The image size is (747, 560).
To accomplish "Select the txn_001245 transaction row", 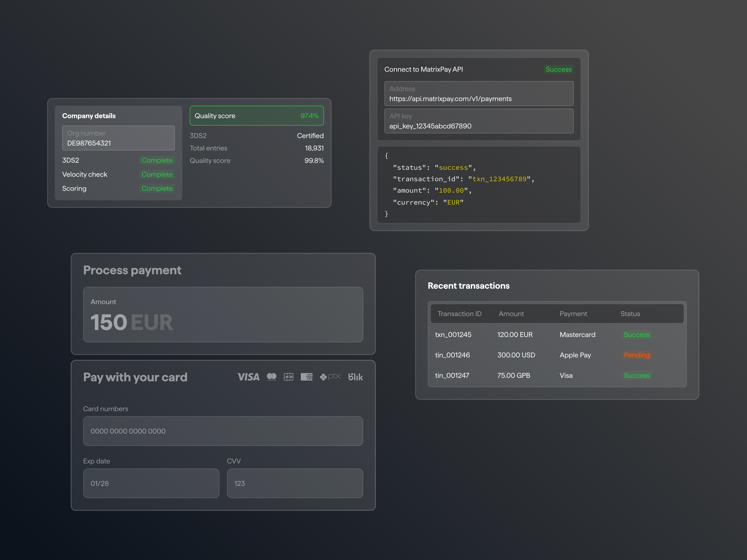I will 557,335.
